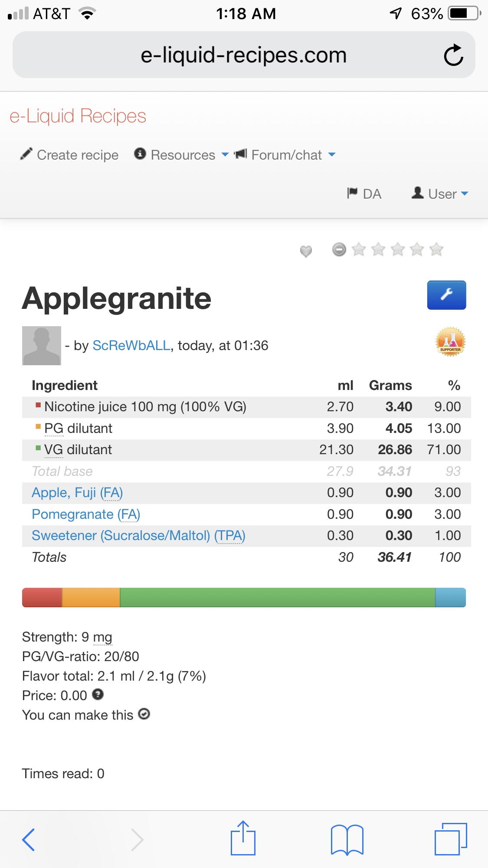Image resolution: width=488 pixels, height=868 pixels.
Task: Click the blue wrench adapt recipe button
Action: [446, 295]
